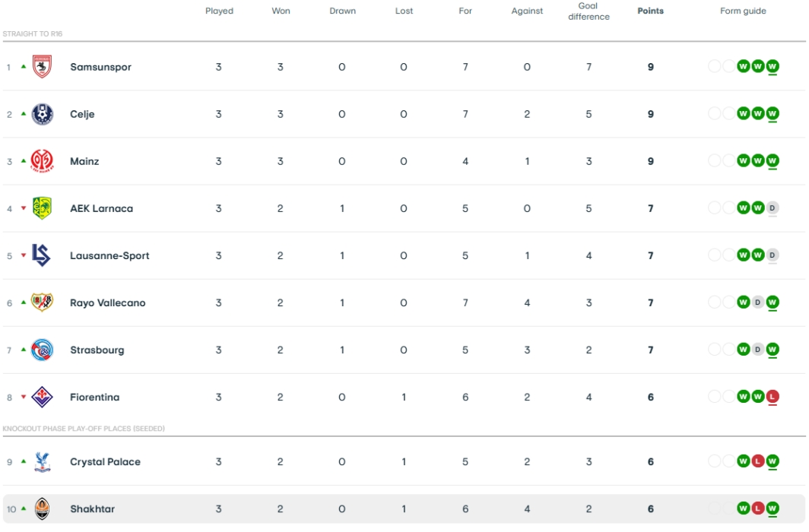The width and height of the screenshot is (809, 532).
Task: Click the Fiorentina club logo
Action: click(42, 397)
